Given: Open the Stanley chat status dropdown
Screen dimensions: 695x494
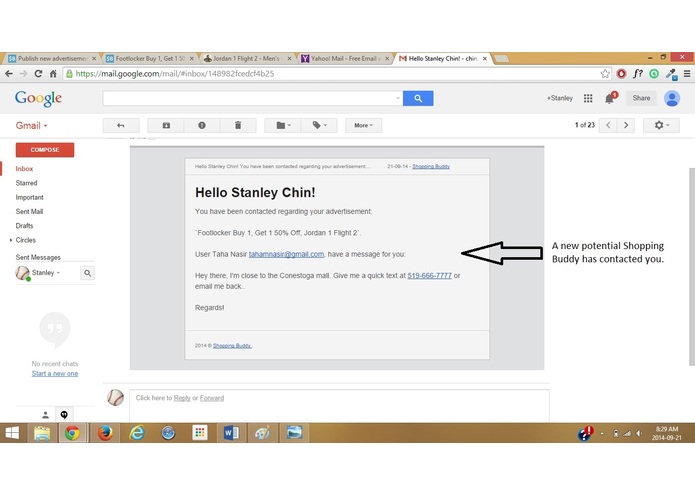Looking at the screenshot, I should tap(58, 273).
